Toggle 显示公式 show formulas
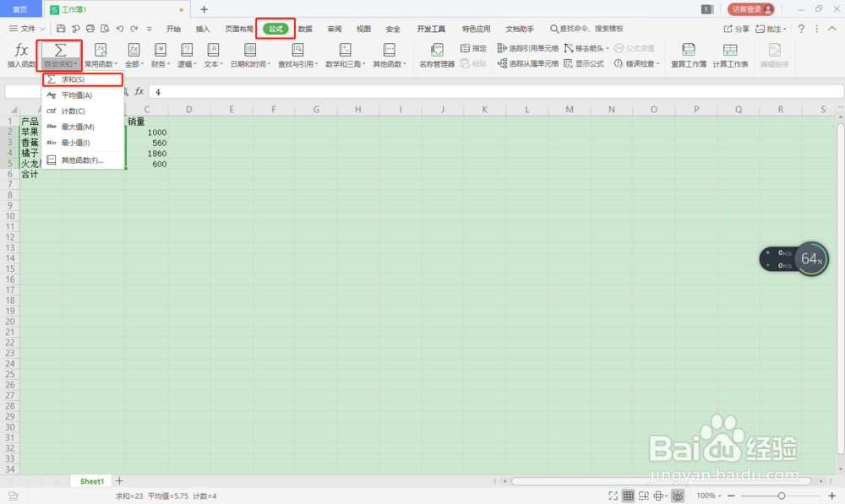Viewport: 845px width, 504px height. [584, 63]
